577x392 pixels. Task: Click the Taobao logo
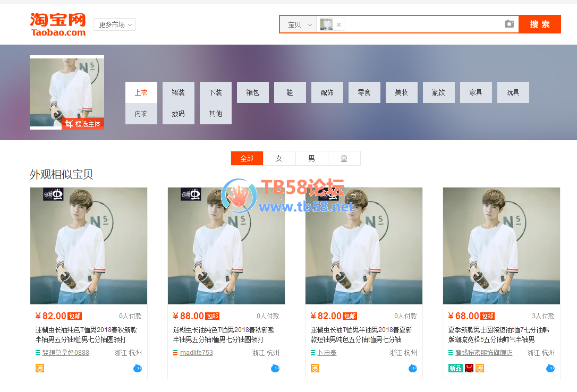pos(57,24)
